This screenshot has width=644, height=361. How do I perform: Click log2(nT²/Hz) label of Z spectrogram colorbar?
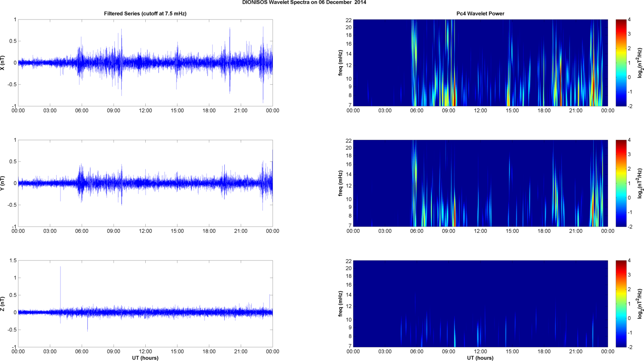641,304
